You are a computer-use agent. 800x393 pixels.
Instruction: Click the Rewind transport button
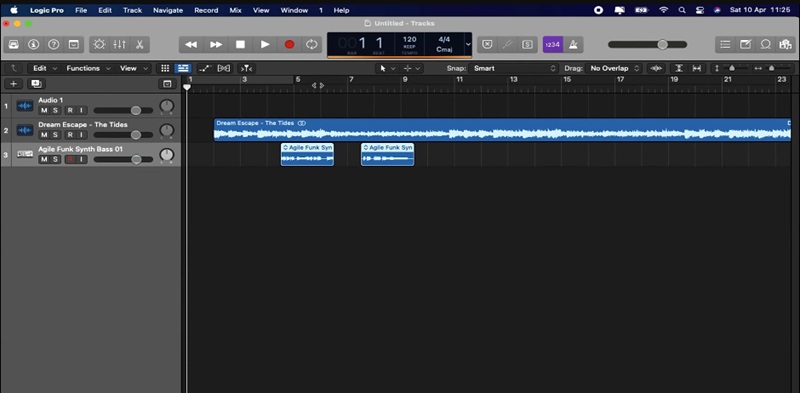tap(191, 45)
